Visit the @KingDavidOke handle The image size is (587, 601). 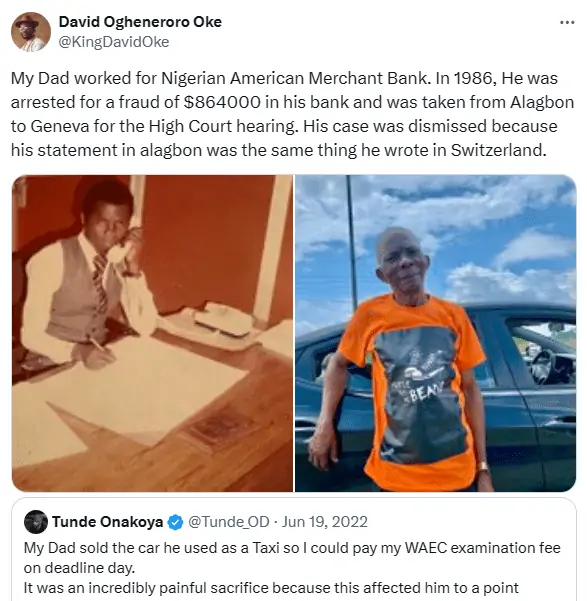pyautogui.click(x=113, y=42)
